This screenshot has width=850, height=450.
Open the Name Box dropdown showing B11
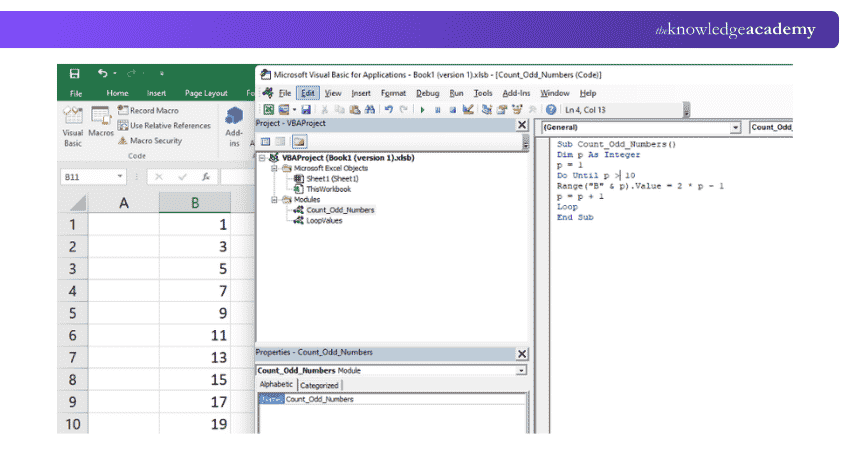[x=120, y=177]
